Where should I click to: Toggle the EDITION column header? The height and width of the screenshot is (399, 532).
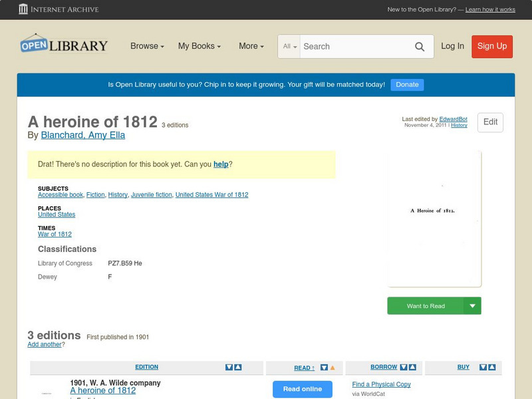click(147, 366)
